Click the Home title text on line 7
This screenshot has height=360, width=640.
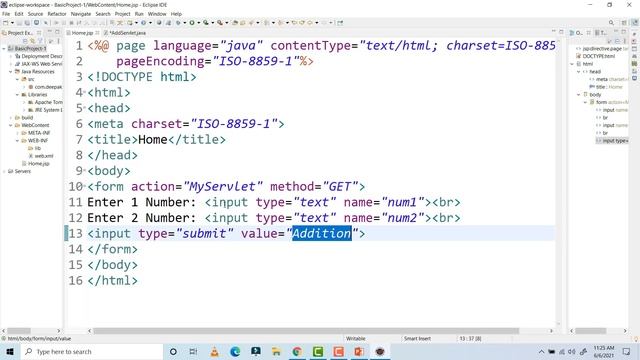point(153,140)
